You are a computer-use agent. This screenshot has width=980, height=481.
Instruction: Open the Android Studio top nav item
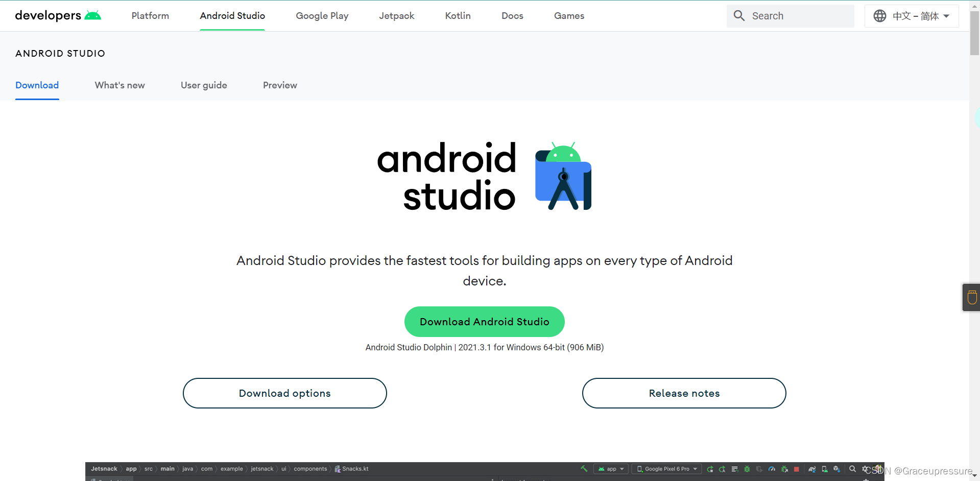pos(232,16)
